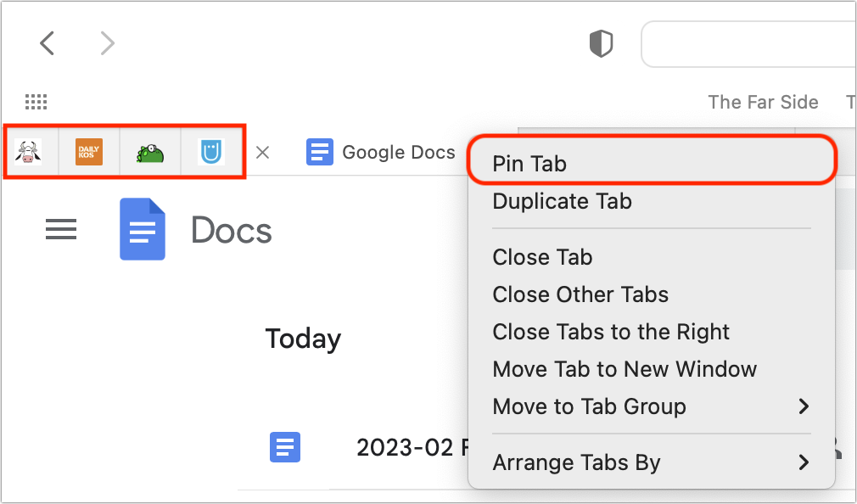The width and height of the screenshot is (857, 504).
Task: Select the pinned green frog tab
Action: (150, 153)
